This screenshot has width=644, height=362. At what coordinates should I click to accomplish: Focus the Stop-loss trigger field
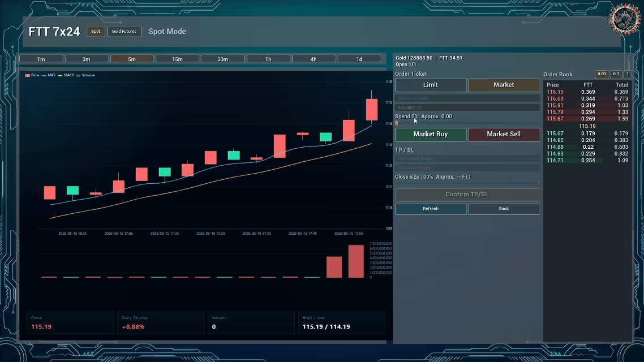pos(467,168)
